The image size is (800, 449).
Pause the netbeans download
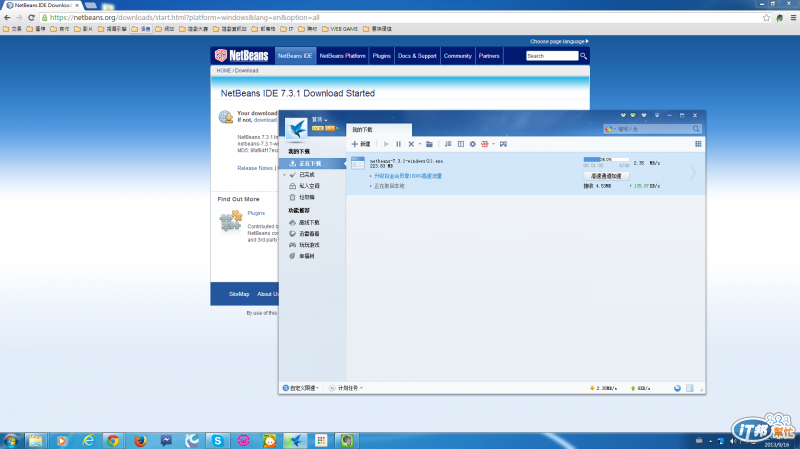[398, 144]
